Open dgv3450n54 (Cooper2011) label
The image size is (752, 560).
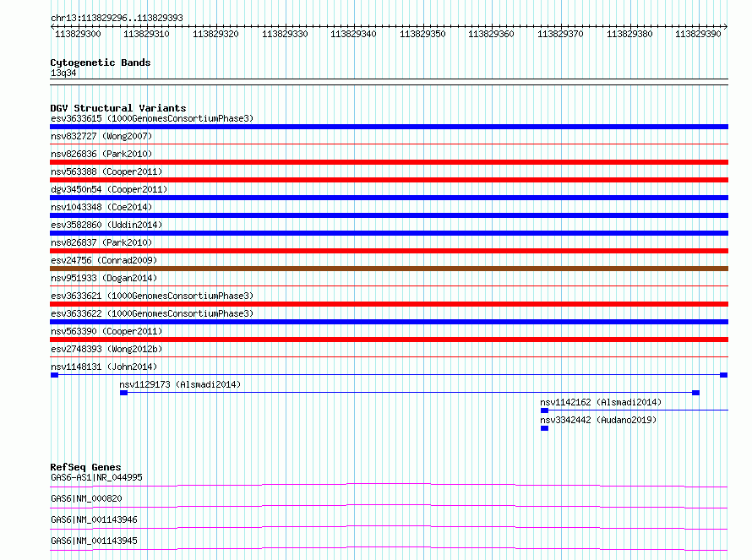(x=109, y=189)
